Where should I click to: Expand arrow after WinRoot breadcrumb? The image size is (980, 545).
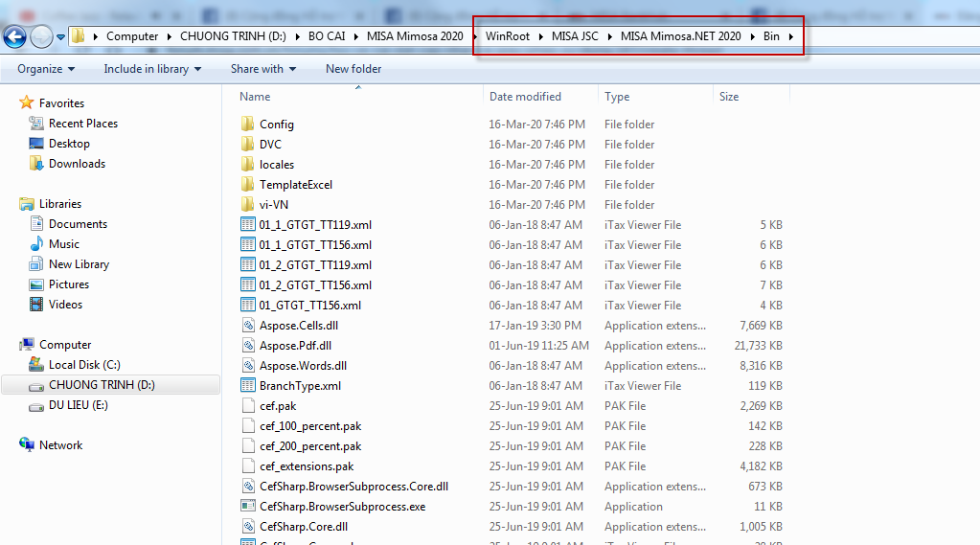540,36
